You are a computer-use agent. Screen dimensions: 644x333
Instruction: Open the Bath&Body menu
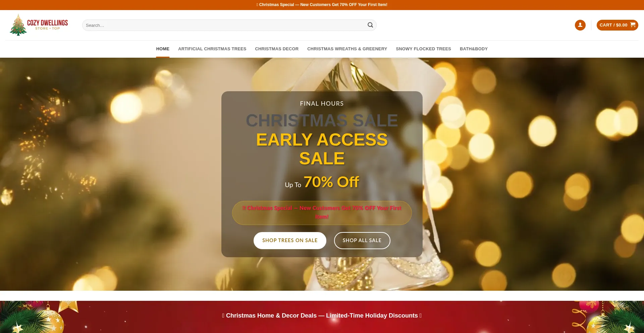(474, 49)
